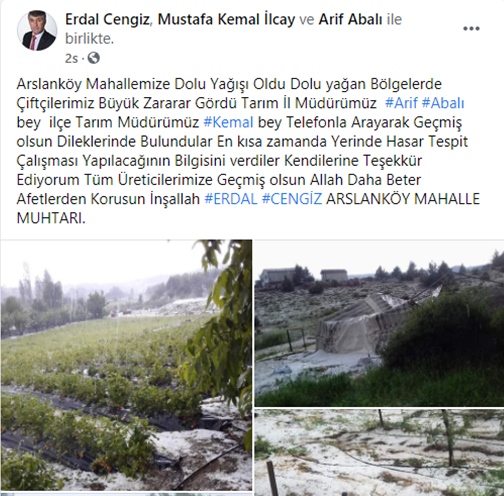Image resolution: width=504 pixels, height=496 pixels.
Task: Follow the #Abalı hashtag
Action: [443, 103]
